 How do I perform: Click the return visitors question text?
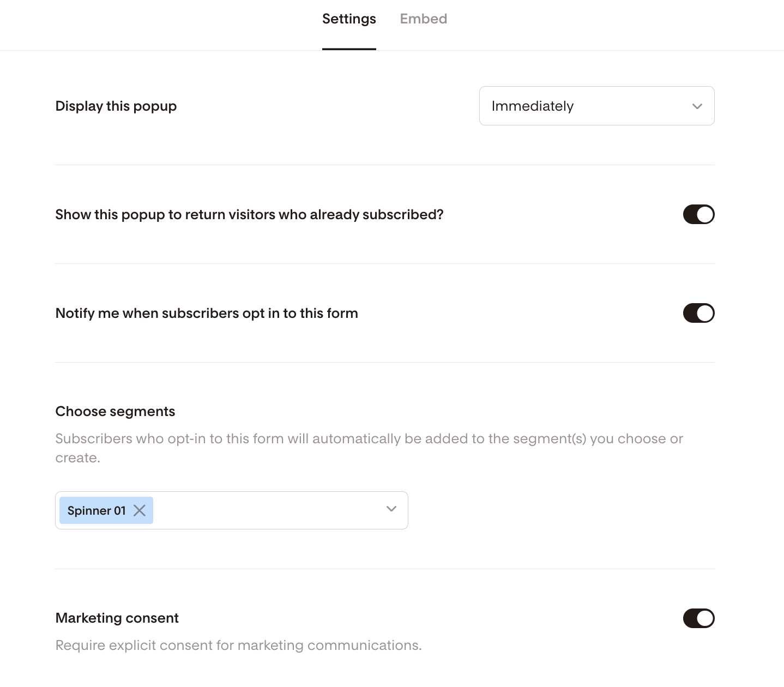(x=249, y=215)
